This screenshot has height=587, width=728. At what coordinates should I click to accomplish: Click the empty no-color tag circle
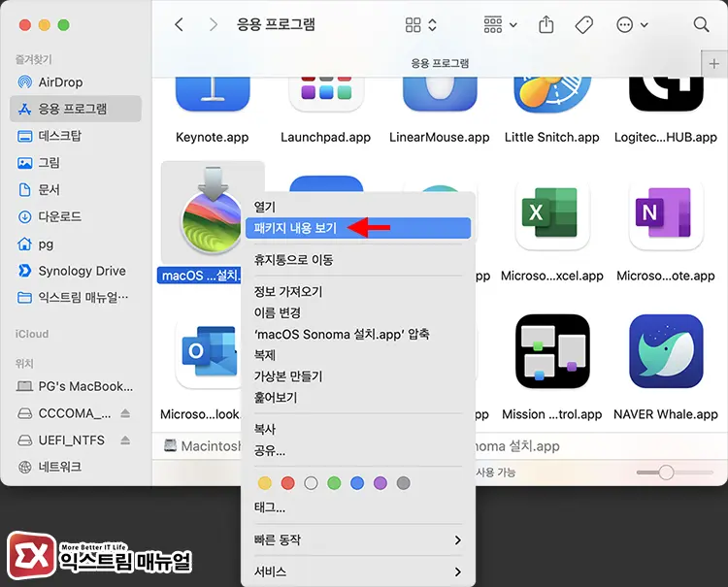pos(311,483)
